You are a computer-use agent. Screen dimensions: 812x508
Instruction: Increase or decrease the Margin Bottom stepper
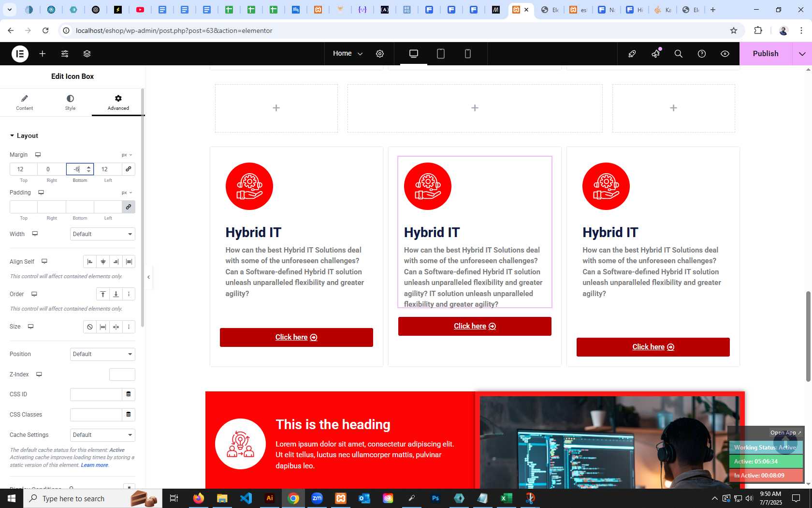point(88,169)
